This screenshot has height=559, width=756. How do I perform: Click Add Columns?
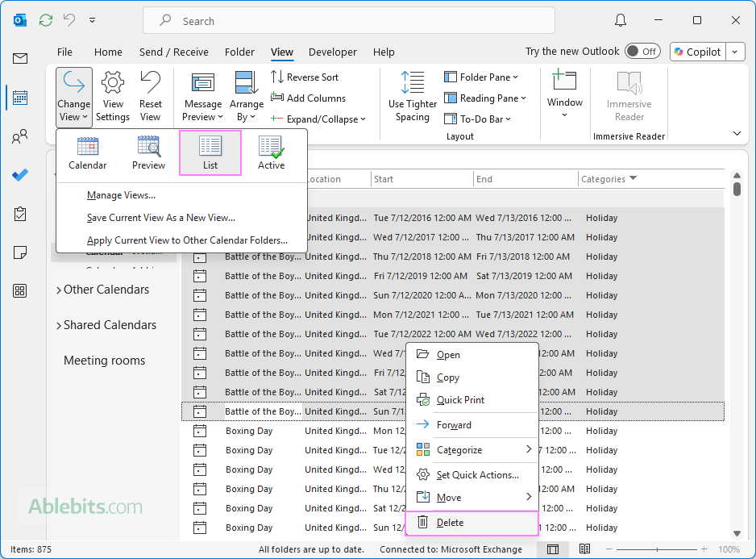point(308,98)
